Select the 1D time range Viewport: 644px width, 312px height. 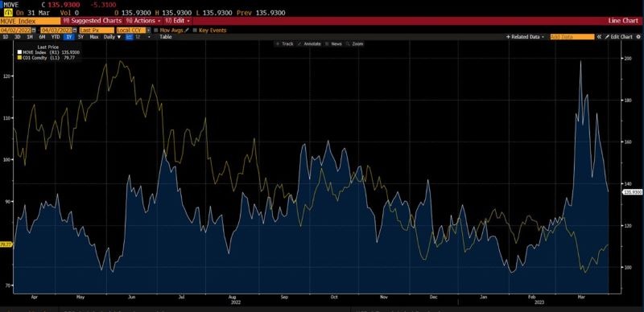click(x=6, y=37)
